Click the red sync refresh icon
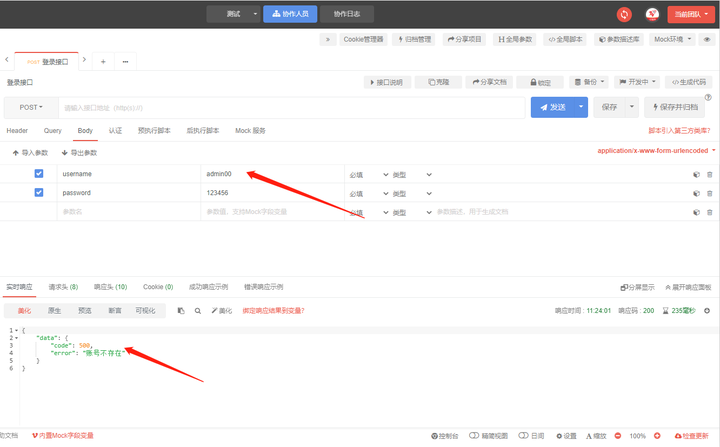 point(624,14)
